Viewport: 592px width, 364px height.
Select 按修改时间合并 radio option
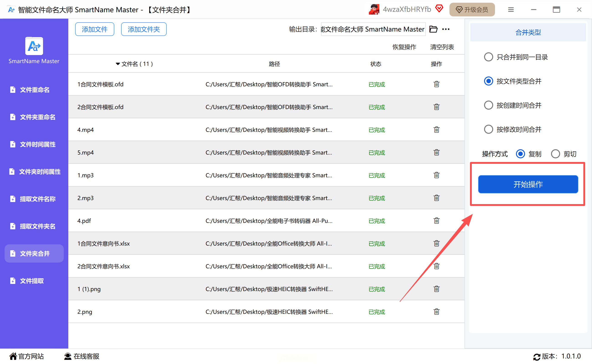coord(488,129)
